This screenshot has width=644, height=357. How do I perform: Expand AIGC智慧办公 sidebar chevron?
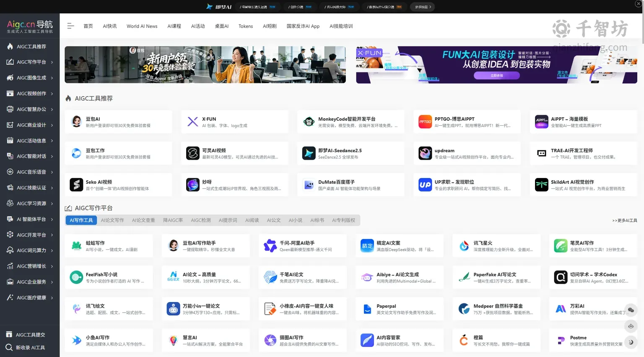pos(52,109)
